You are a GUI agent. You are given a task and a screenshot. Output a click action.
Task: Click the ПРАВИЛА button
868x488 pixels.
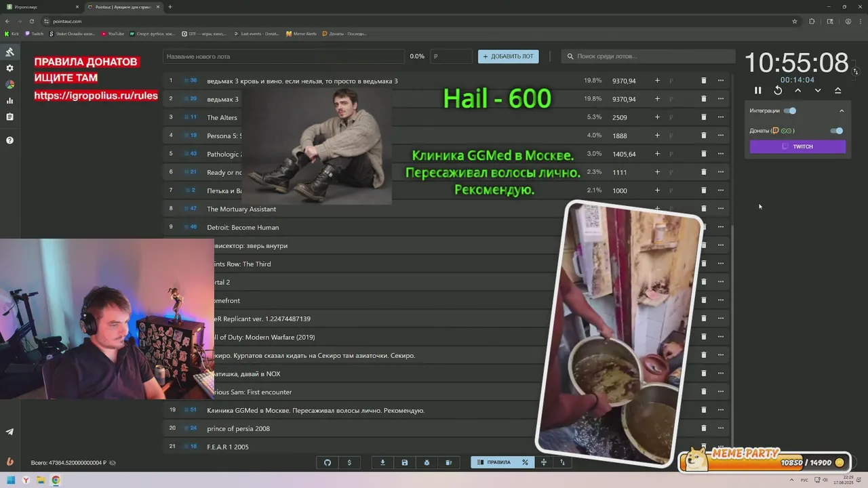tap(494, 462)
